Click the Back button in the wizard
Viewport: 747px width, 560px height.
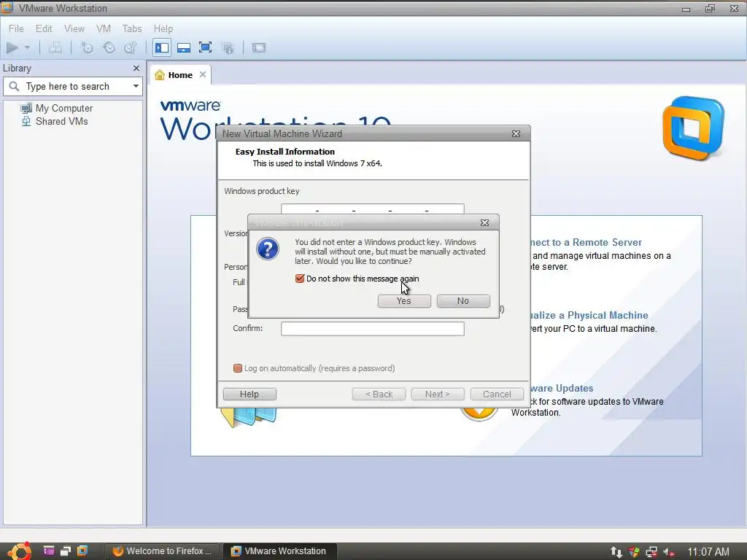[x=379, y=394]
